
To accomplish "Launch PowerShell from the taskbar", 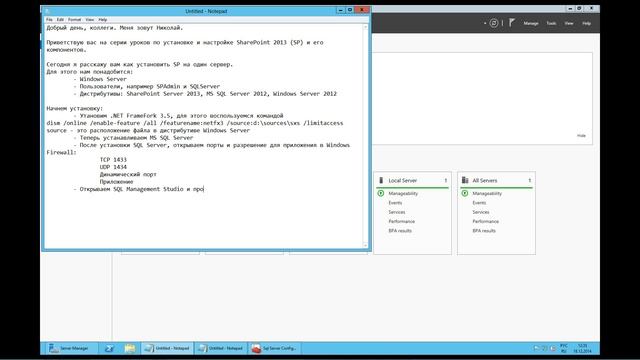I will pyautogui.click(x=109, y=348).
